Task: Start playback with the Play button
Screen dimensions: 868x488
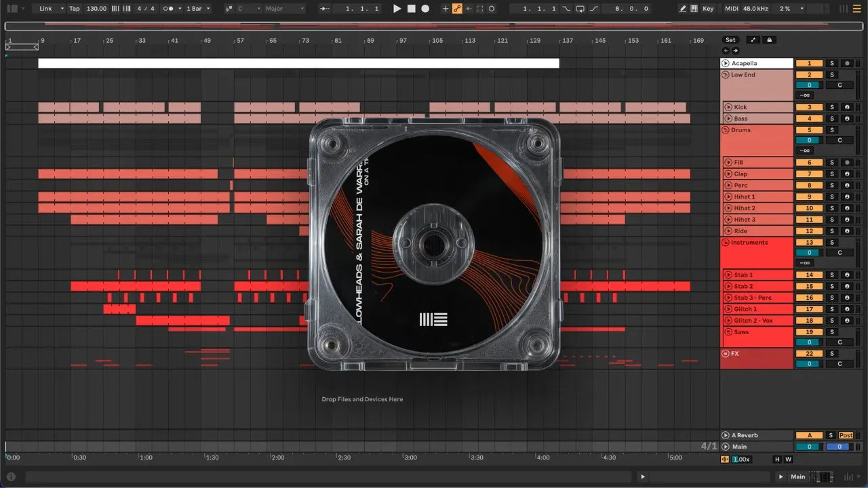Action: (397, 9)
